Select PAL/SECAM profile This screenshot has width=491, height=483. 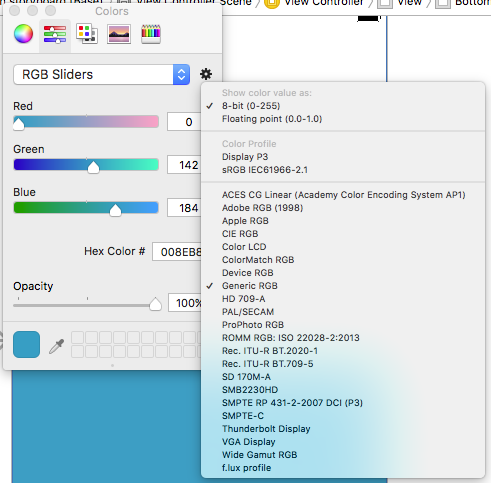tap(343, 312)
